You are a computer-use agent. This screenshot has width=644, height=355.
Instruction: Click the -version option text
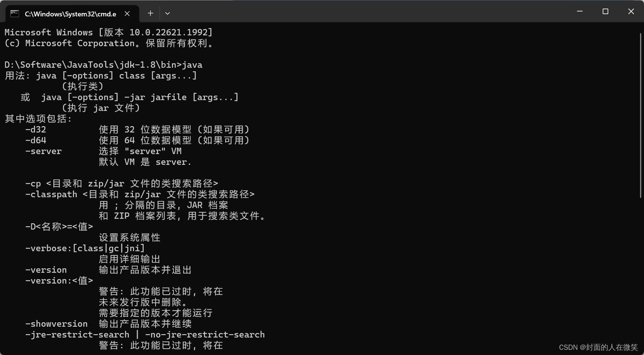pos(46,270)
